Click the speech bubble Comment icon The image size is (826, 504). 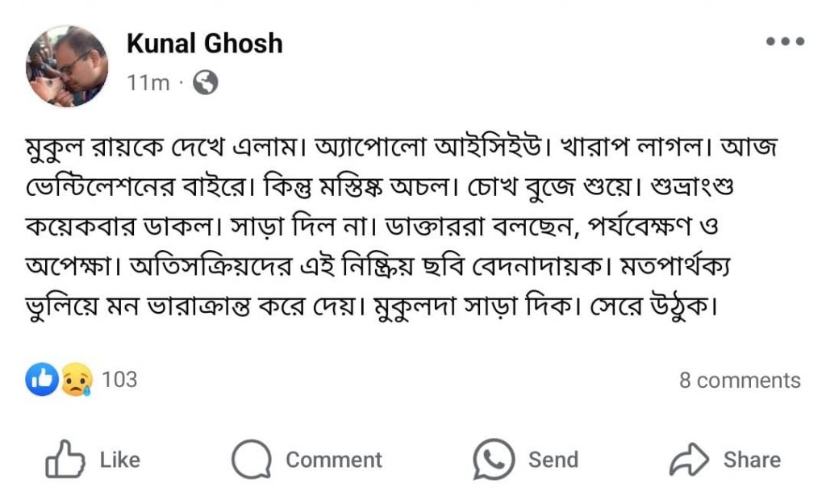pos(249,460)
